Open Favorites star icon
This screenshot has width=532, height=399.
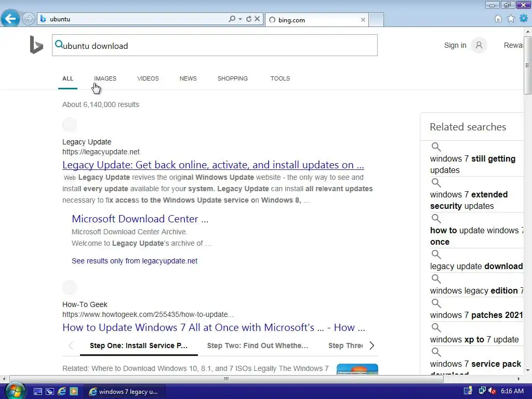pos(511,19)
